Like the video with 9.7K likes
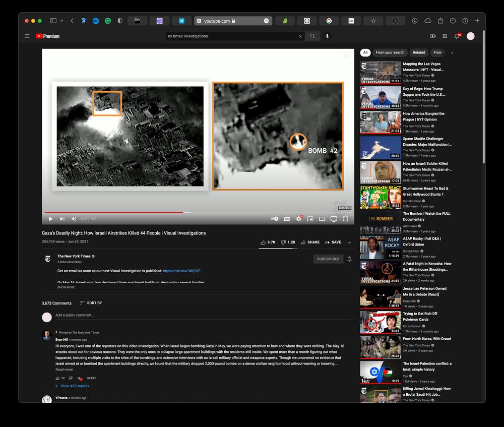The height and width of the screenshot is (427, 504). [268, 242]
